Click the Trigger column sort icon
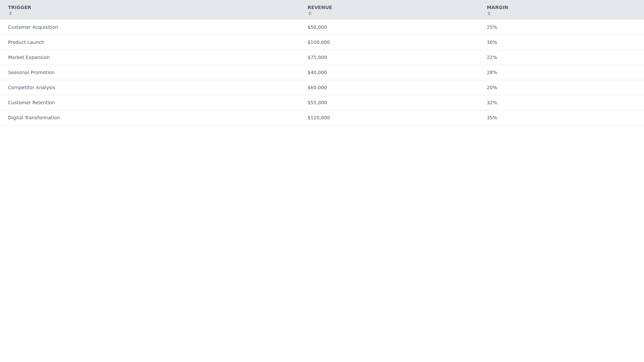 click(x=10, y=14)
